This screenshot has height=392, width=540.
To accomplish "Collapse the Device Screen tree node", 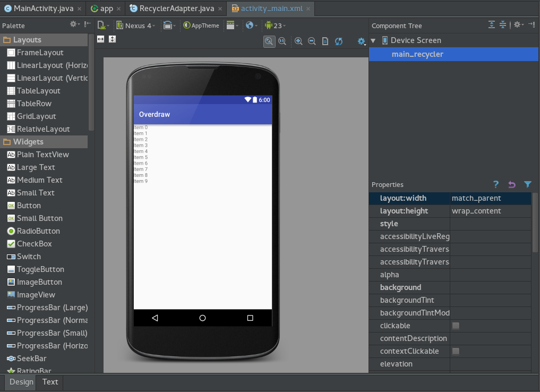I will coord(373,40).
